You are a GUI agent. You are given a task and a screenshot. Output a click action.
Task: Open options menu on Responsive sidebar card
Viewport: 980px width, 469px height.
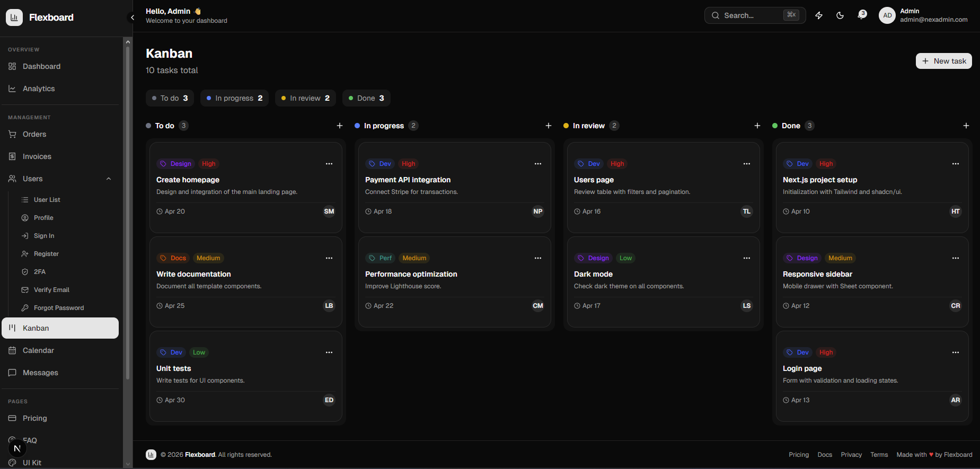point(956,258)
